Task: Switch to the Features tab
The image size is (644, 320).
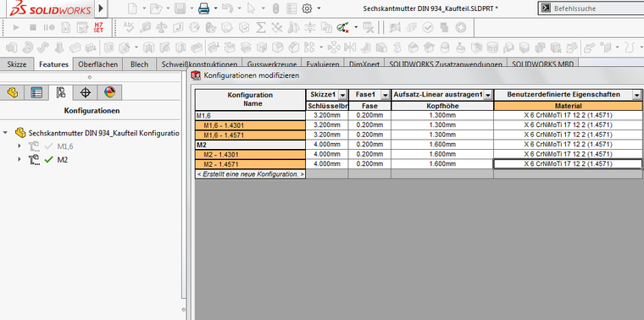Action: 53,64
